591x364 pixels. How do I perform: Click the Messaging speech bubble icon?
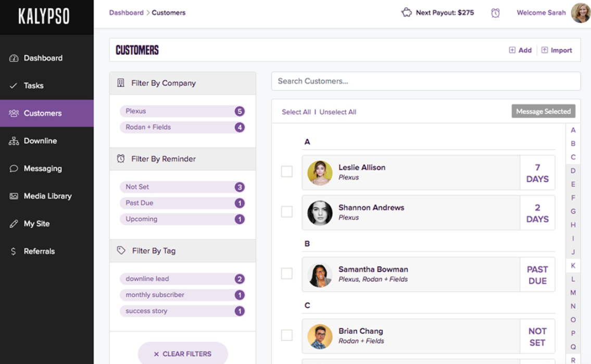14,169
